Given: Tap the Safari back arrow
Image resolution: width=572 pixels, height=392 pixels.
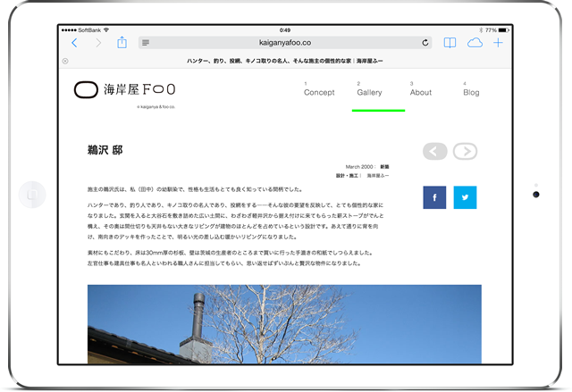Looking at the screenshot, I should 74,43.
